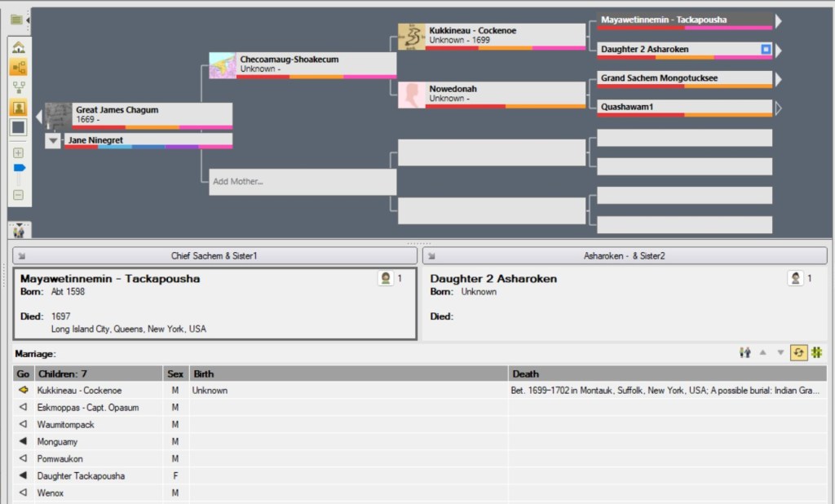Screen dimensions: 835x504
Task: Expand ancestors arrow right of Mayawetinnemin - Tackapousha
Action: point(778,21)
